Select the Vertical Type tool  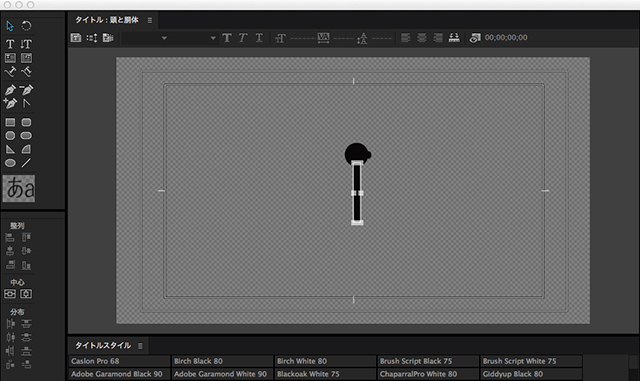(26, 44)
